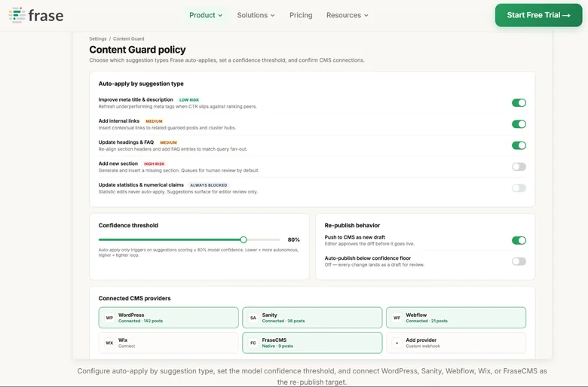Enable Auto-publish below confidence floor switch
This screenshot has width=588, height=387.
click(519, 261)
